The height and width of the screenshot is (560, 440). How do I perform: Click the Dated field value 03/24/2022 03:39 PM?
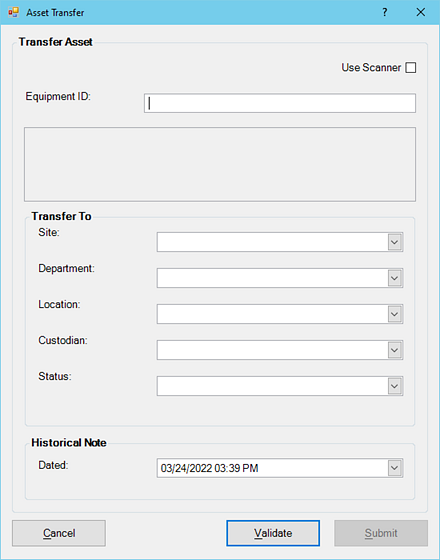coord(209,468)
